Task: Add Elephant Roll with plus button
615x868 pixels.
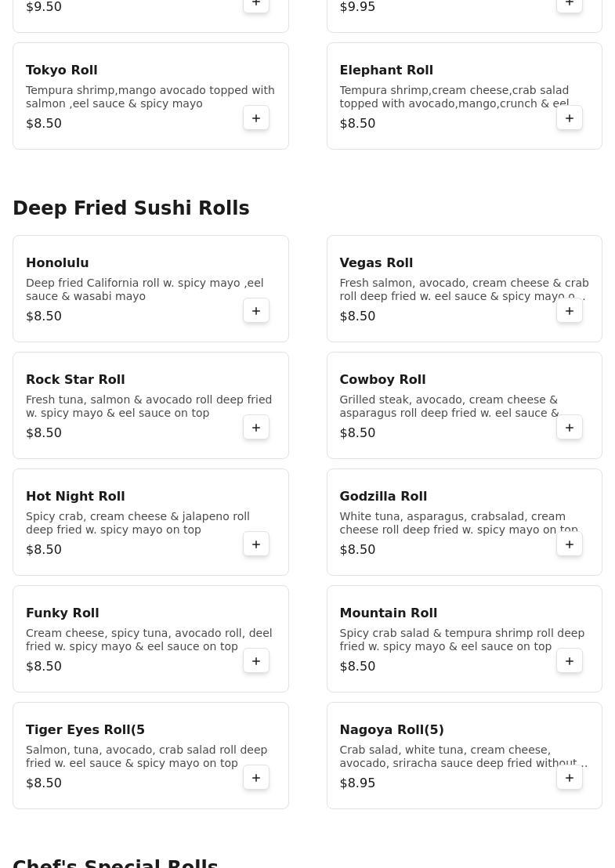Action: (570, 118)
